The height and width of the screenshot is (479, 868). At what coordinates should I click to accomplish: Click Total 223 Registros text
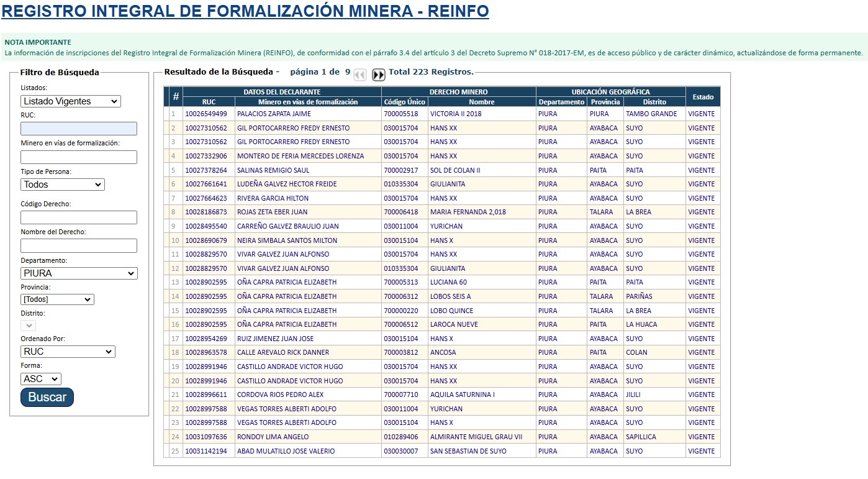(432, 72)
